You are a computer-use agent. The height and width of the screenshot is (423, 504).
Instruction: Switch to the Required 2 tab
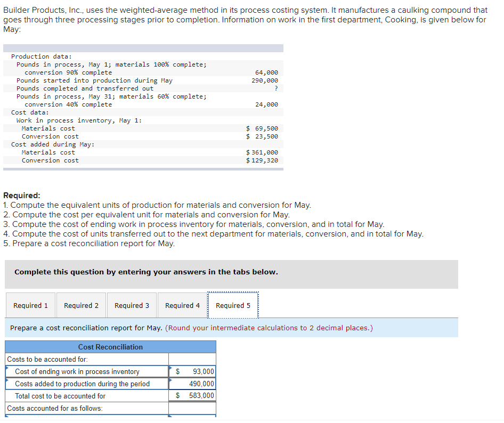[81, 305]
